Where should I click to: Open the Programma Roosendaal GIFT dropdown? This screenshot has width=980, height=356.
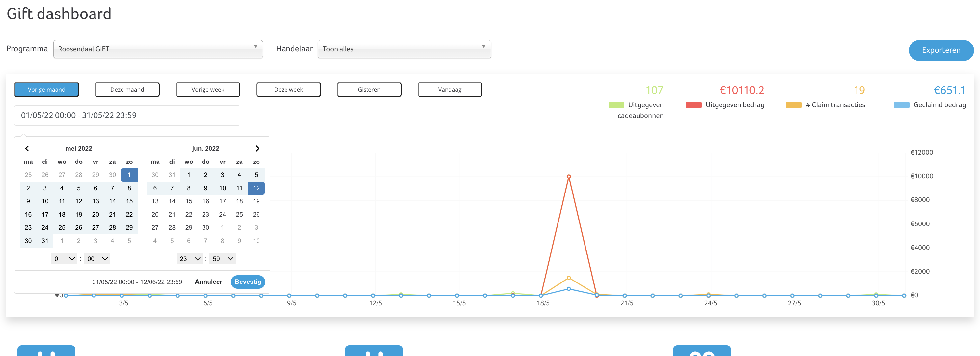(x=158, y=49)
